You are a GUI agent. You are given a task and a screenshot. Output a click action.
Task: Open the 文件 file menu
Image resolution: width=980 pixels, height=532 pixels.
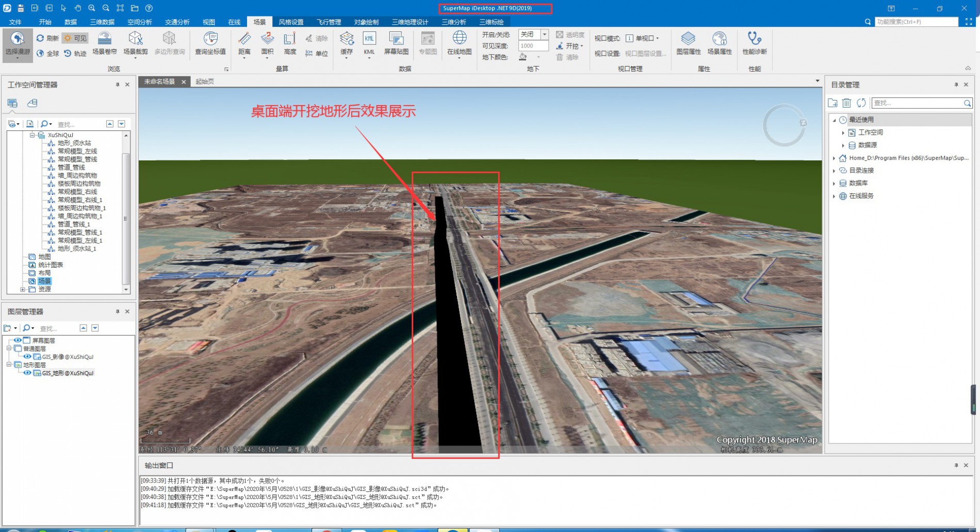click(15, 22)
